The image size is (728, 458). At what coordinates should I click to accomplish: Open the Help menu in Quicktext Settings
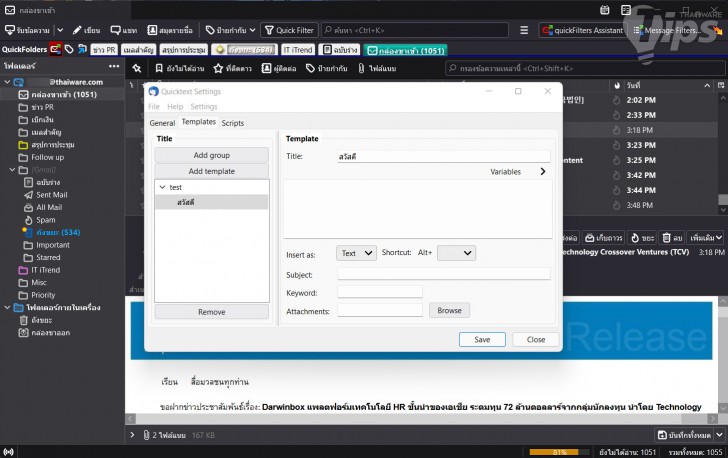click(175, 106)
